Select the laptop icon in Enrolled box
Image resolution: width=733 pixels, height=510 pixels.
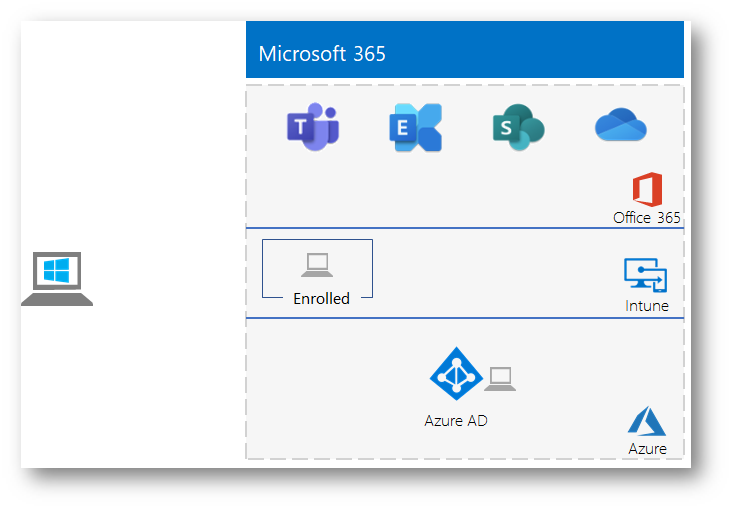[317, 265]
